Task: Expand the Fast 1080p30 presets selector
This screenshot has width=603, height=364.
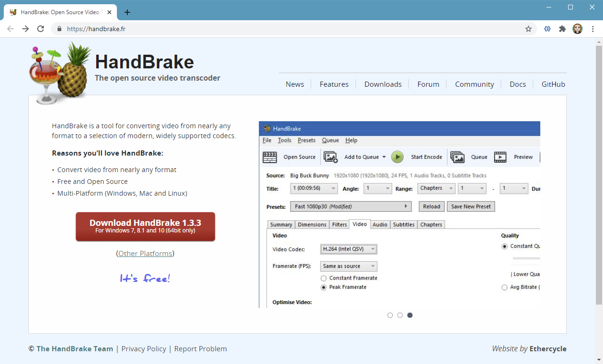Action: (x=351, y=207)
